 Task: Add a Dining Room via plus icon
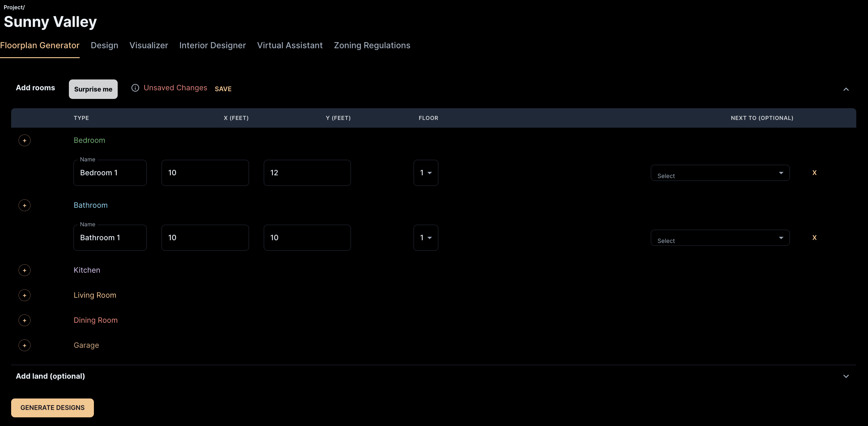[24, 321]
